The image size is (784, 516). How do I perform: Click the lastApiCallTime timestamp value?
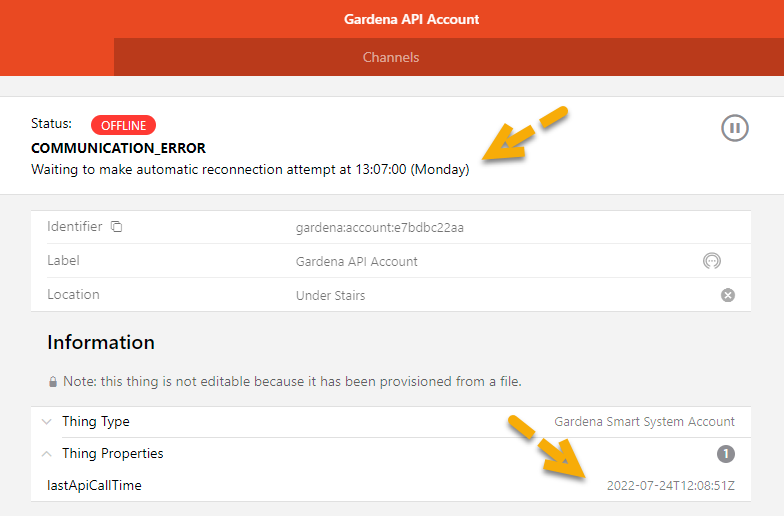pyautogui.click(x=670, y=486)
